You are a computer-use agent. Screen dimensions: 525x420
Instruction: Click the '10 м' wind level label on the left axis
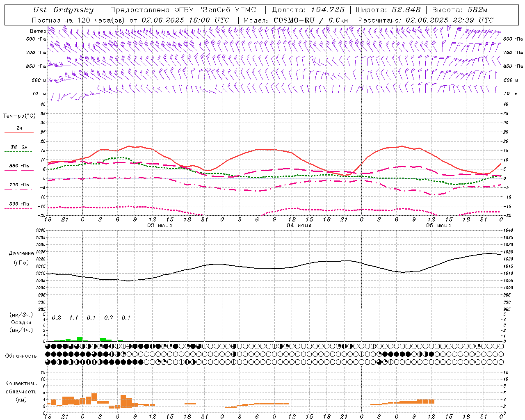(x=39, y=94)
